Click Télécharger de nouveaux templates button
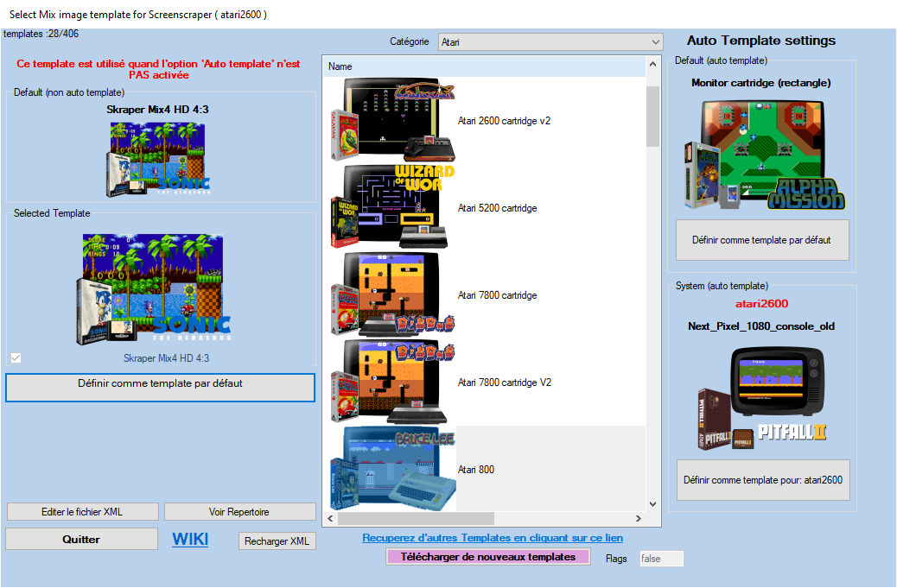897x588 pixels. pos(488,557)
